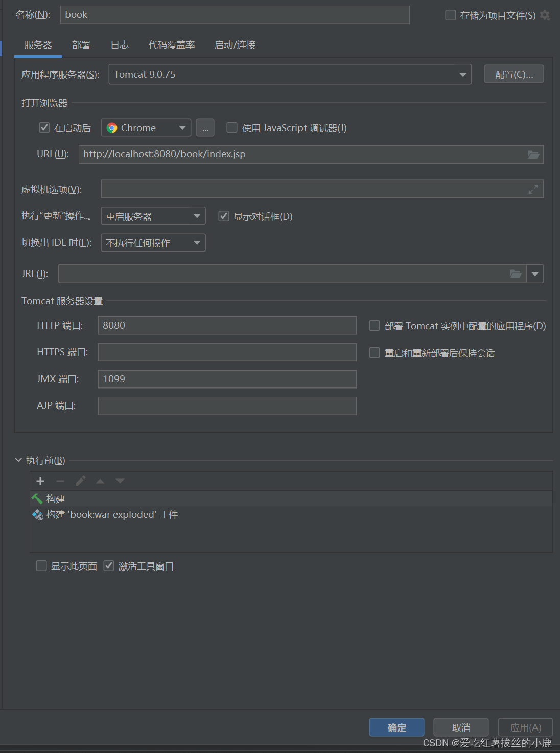Move the before-launch task up
Screen dimensions: 560x753
(100, 481)
